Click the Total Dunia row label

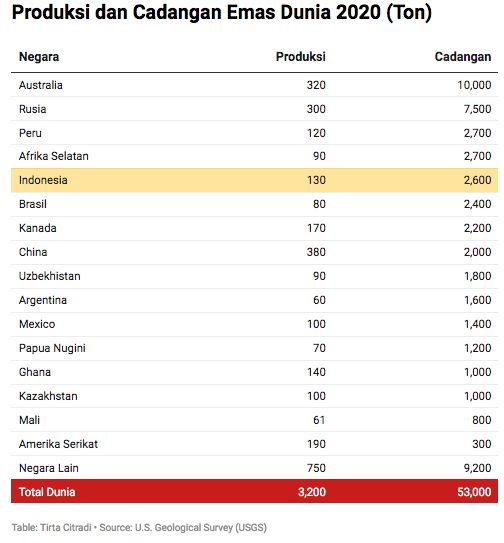pyautogui.click(x=47, y=492)
